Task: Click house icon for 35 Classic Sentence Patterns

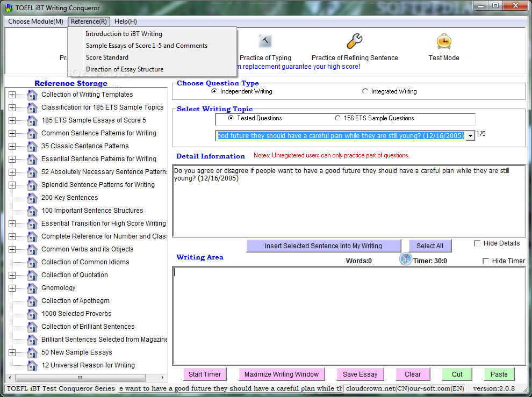Action: click(x=32, y=146)
